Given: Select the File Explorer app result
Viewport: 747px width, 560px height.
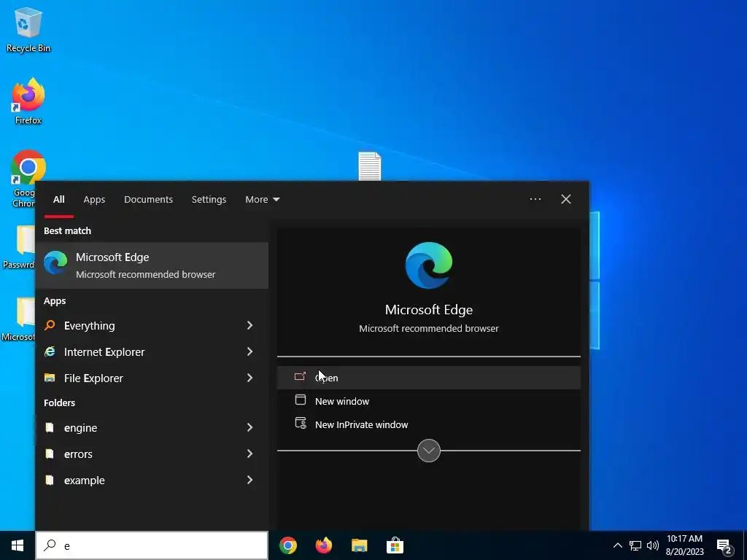Looking at the screenshot, I should tap(152, 378).
